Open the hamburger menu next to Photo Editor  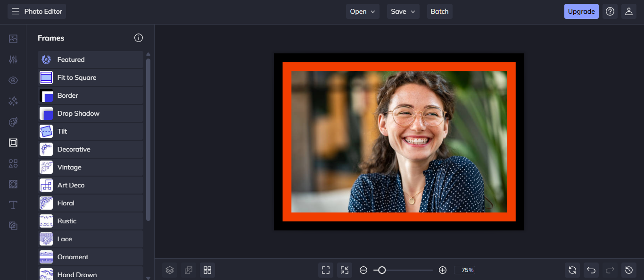click(x=16, y=11)
